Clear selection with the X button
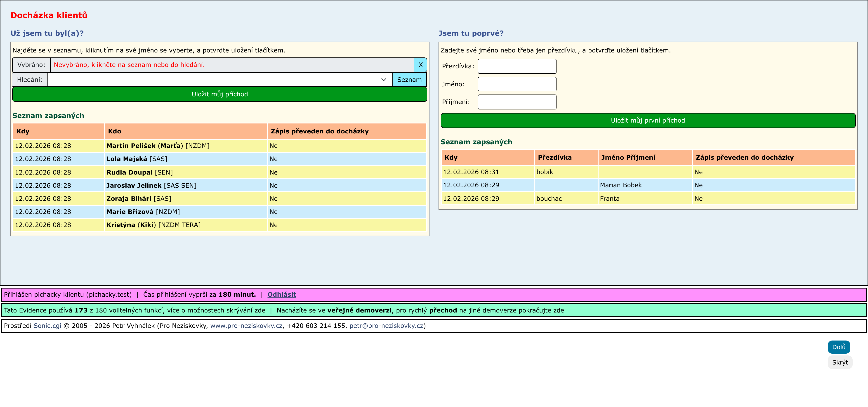868x407 pixels. coord(420,65)
